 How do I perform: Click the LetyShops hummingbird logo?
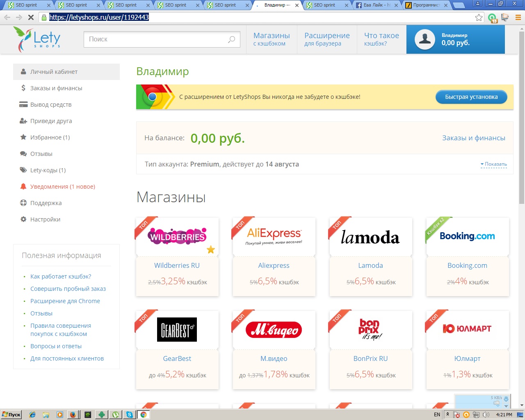(x=37, y=39)
